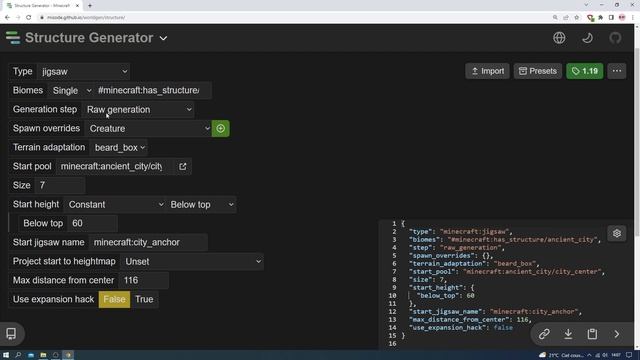Set Use expansion hack to False
This screenshot has height=360, width=640.
[114, 300]
